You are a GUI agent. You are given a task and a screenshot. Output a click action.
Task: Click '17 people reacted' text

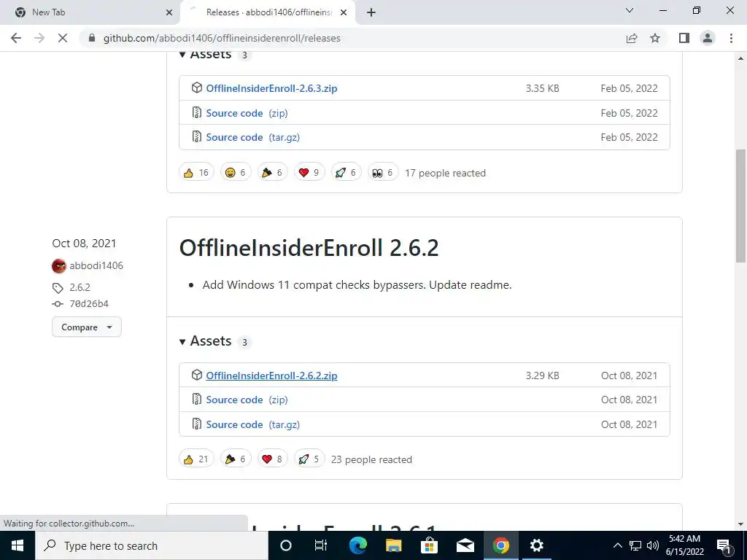[446, 173]
